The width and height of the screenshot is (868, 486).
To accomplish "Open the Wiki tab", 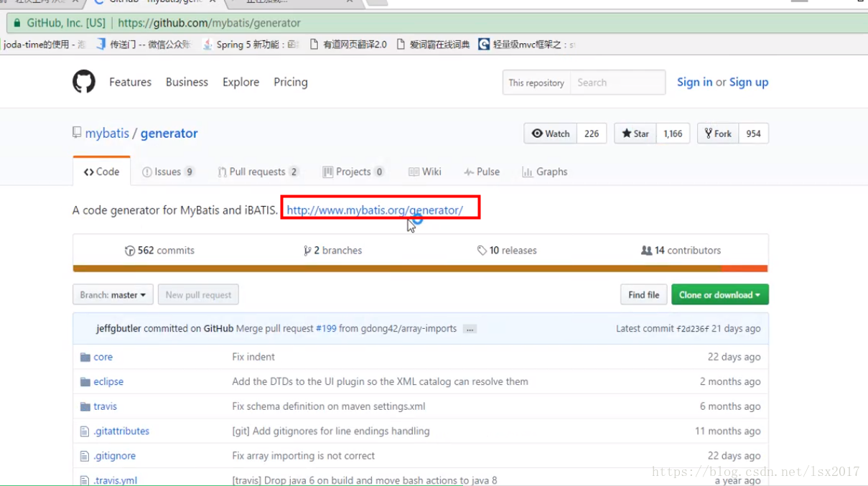I will pyautogui.click(x=425, y=172).
